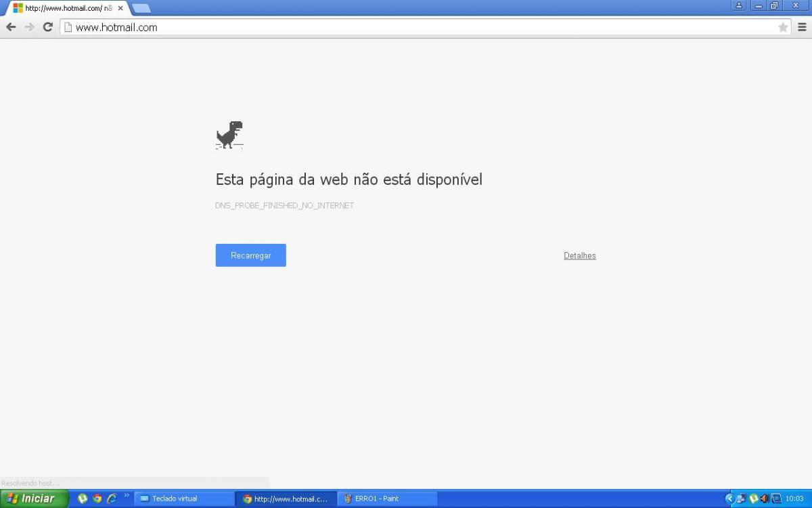Launch uTorrent from the quick launch bar
This screenshot has width=812, height=508.
[83, 499]
